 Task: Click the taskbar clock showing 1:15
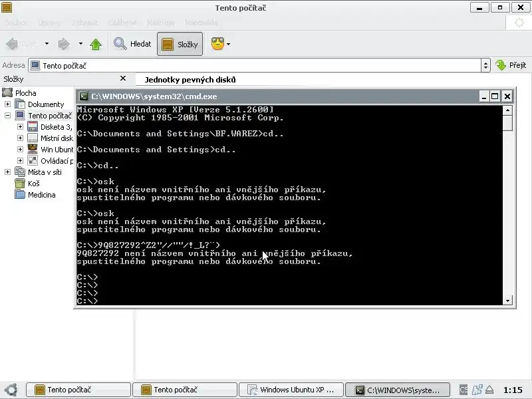coord(513,390)
